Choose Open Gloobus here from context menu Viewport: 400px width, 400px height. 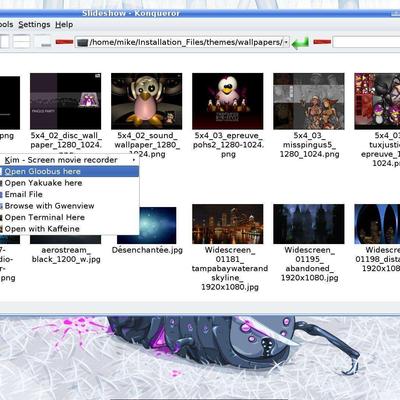69,172
